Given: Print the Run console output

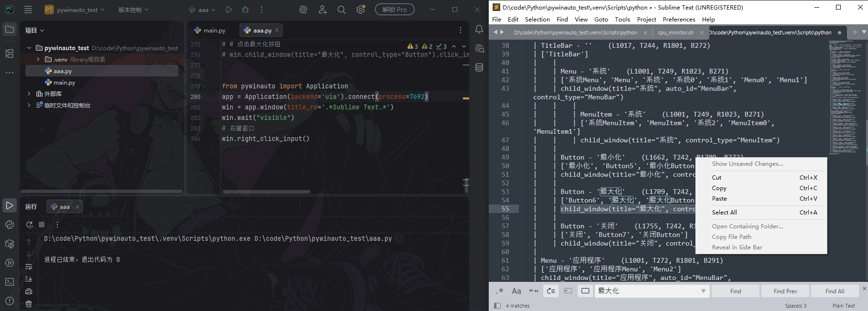Looking at the screenshot, I should pyautogui.click(x=29, y=291).
